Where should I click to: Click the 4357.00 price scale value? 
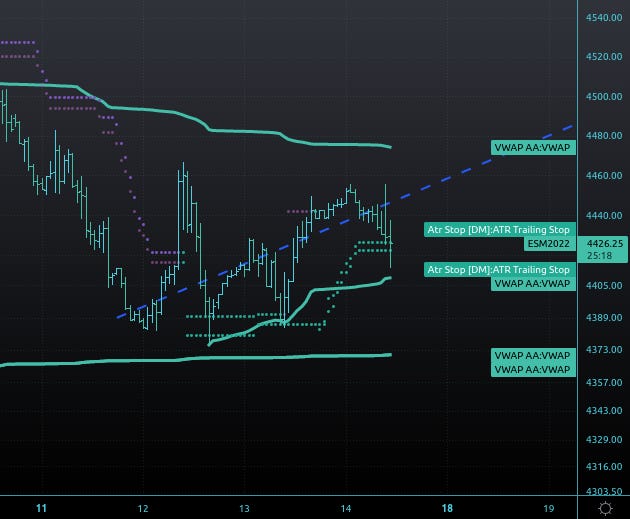coord(604,382)
